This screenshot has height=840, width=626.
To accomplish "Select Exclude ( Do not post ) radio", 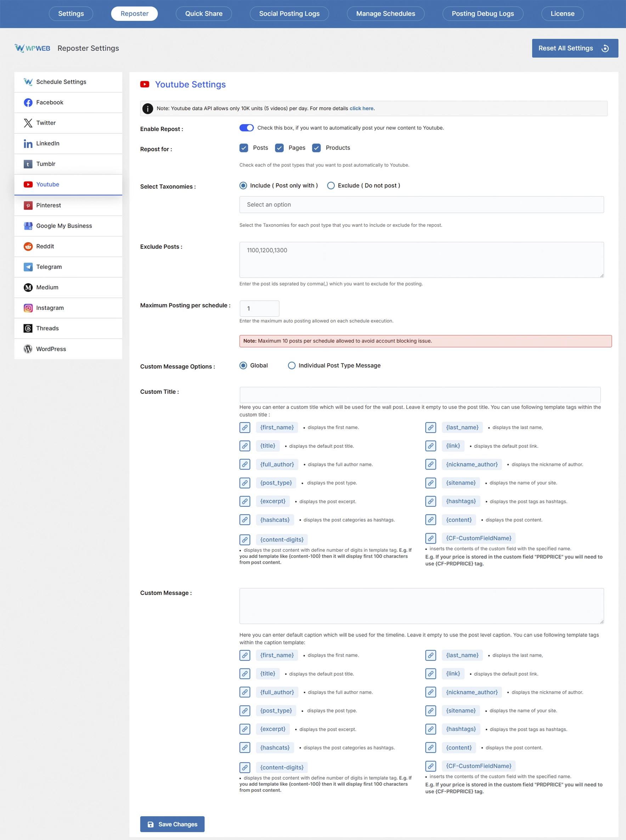I will point(331,185).
